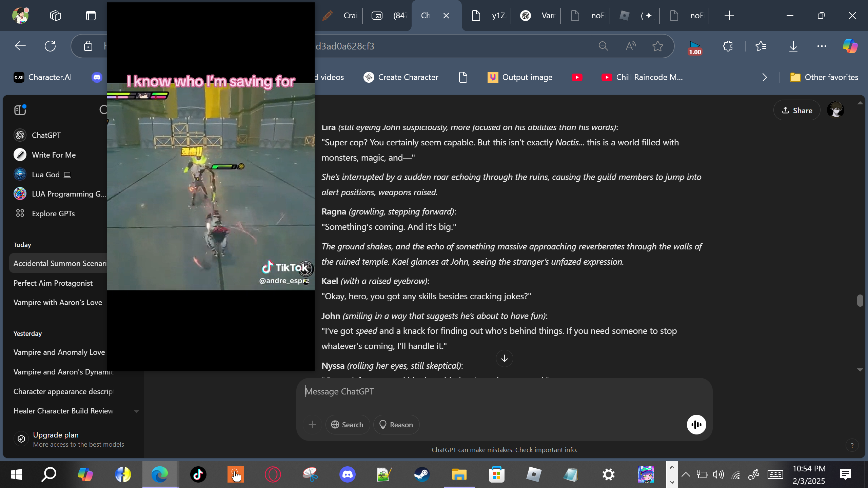868x488 pixels.
Task: Open the Character.AI bookmark
Action: [x=43, y=77]
